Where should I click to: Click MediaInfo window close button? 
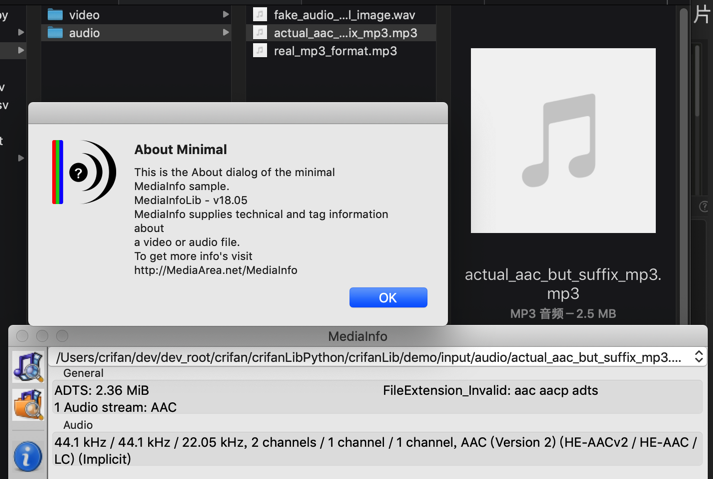coord(22,336)
